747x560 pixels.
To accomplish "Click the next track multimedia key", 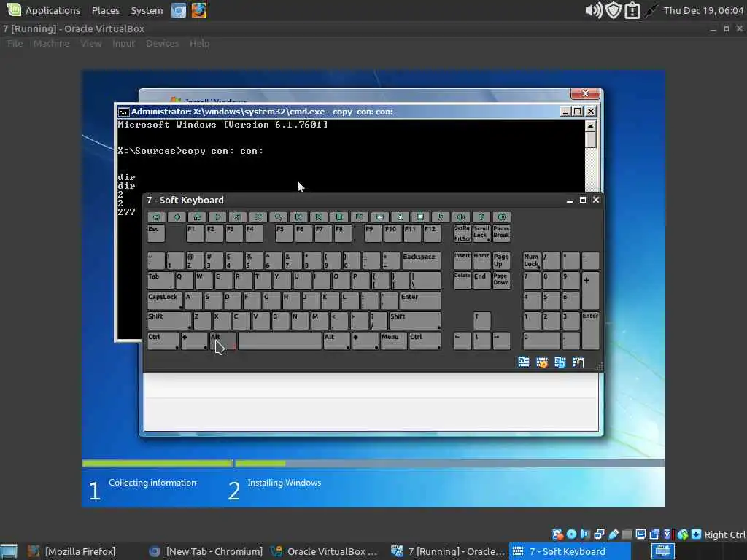I will (x=319, y=217).
